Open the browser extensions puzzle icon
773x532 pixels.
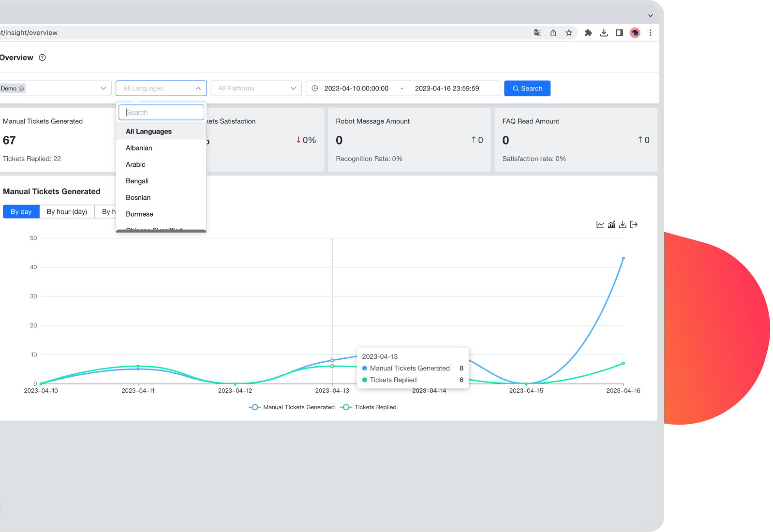tap(588, 33)
